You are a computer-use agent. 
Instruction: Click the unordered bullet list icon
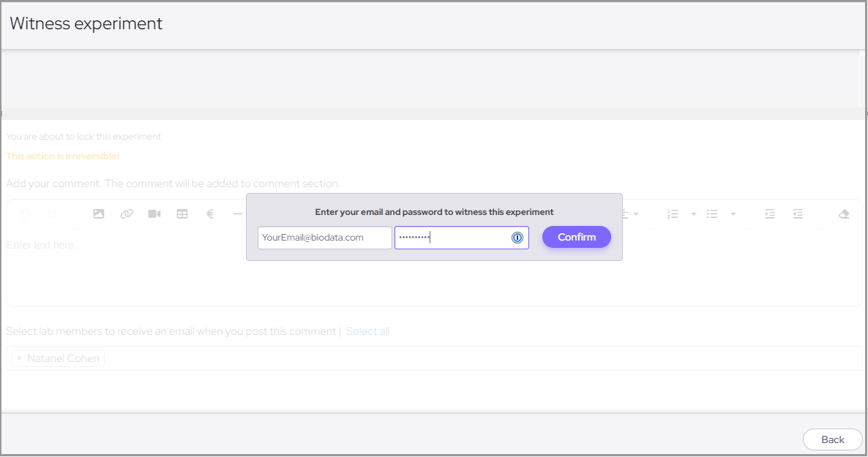pyautogui.click(x=712, y=214)
